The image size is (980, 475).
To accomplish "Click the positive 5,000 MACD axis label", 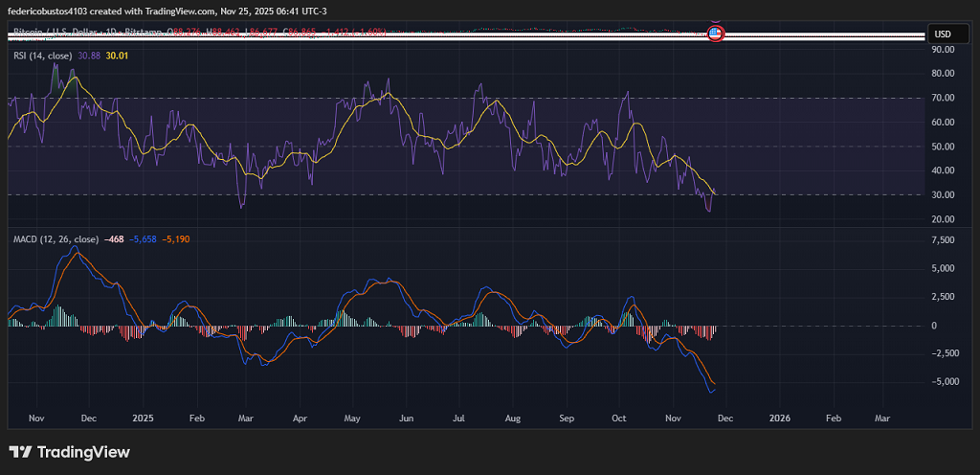I will pos(943,269).
